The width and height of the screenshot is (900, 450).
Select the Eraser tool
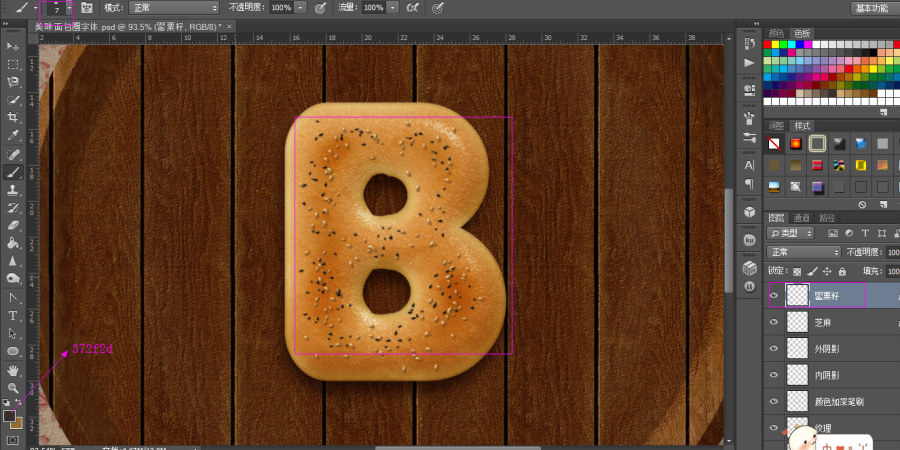pos(13,226)
